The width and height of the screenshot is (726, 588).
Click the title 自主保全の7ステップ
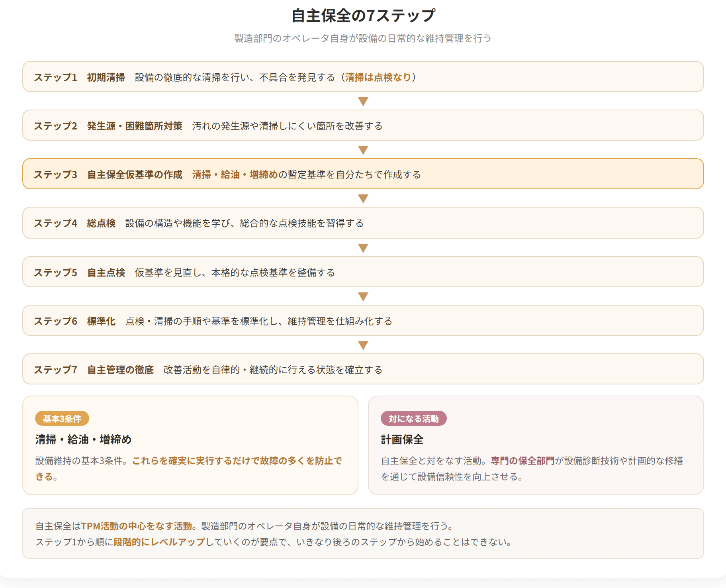363,16
